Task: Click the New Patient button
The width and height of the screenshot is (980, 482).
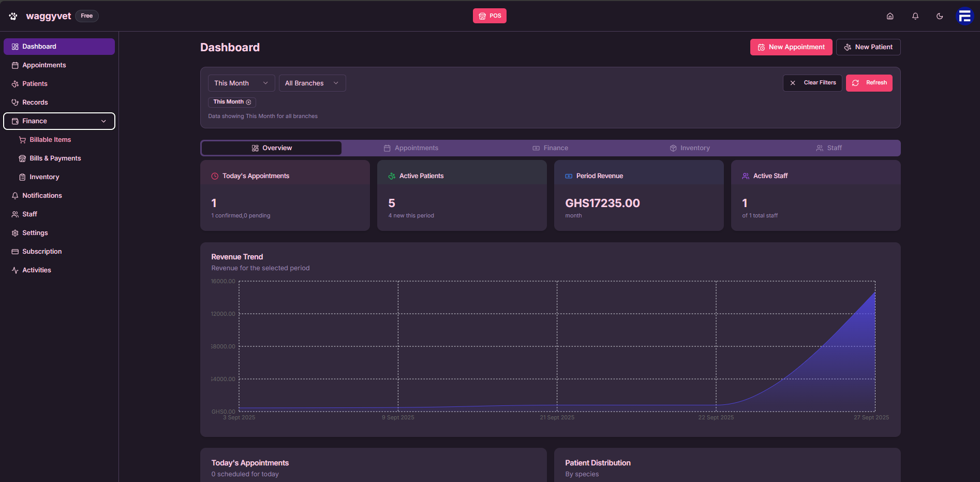Action: point(868,47)
